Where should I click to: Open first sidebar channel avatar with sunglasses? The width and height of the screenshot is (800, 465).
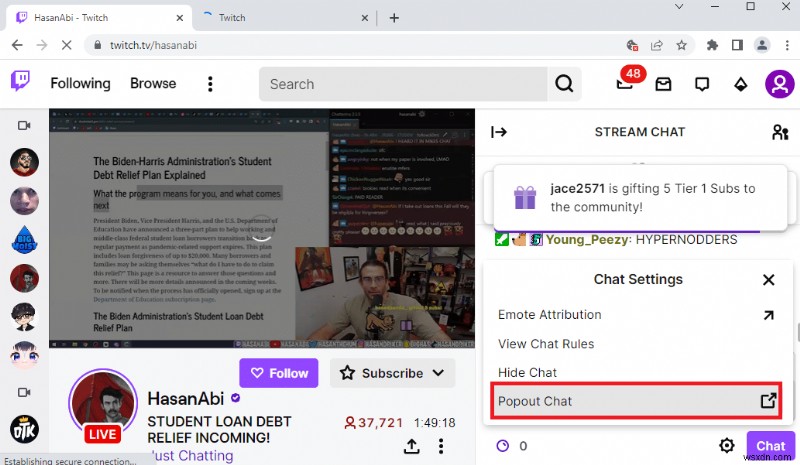click(x=24, y=162)
